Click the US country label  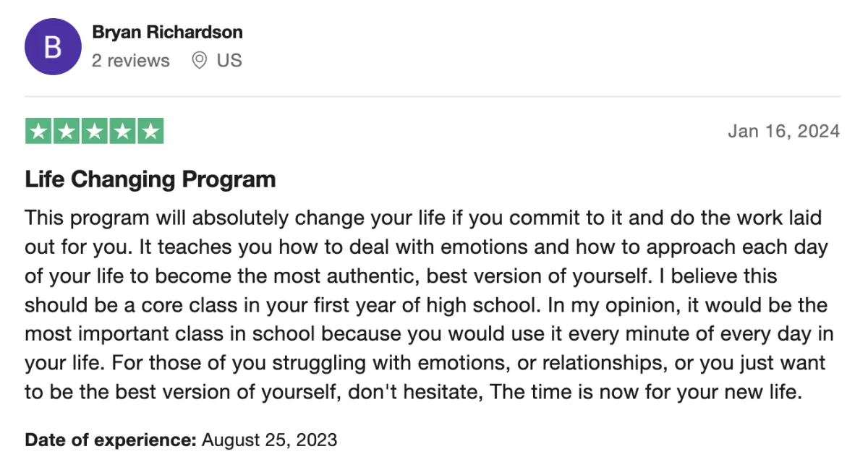tap(229, 61)
